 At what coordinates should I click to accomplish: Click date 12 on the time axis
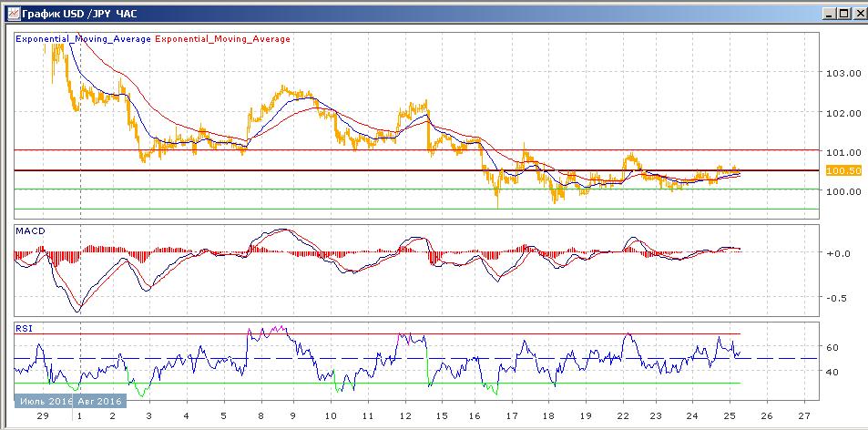coord(404,415)
